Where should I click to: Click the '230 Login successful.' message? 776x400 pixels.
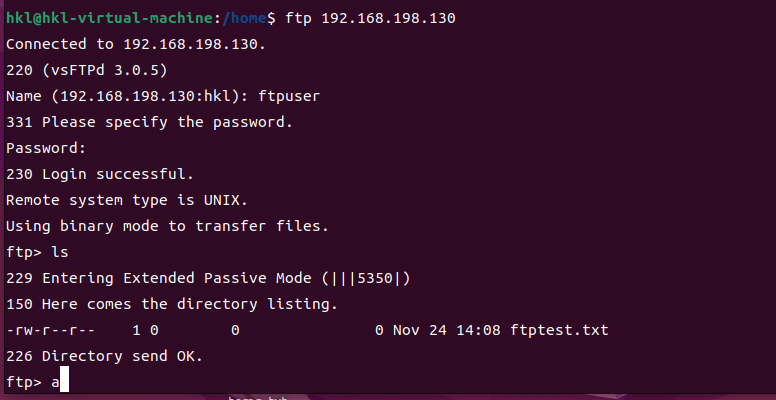[x=100, y=174]
